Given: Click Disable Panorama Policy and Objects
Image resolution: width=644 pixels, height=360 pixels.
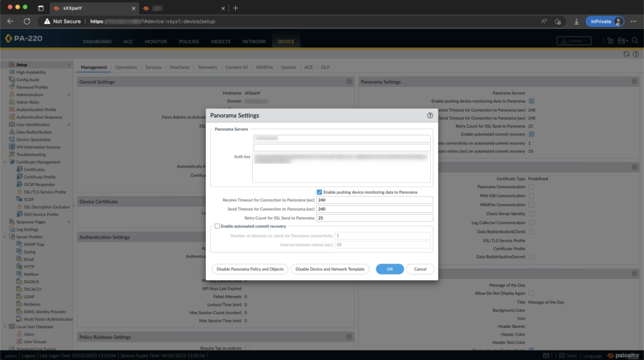Looking at the screenshot, I should pos(250,270).
